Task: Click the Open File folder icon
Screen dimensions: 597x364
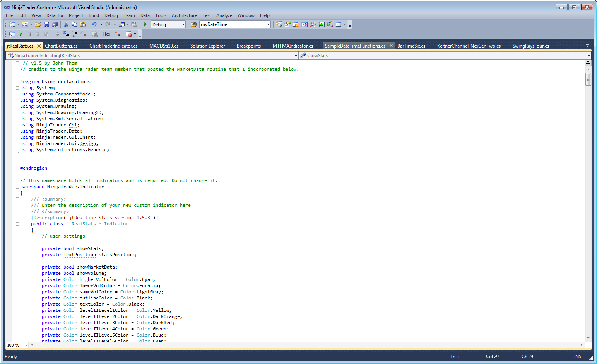Action: (x=38, y=24)
